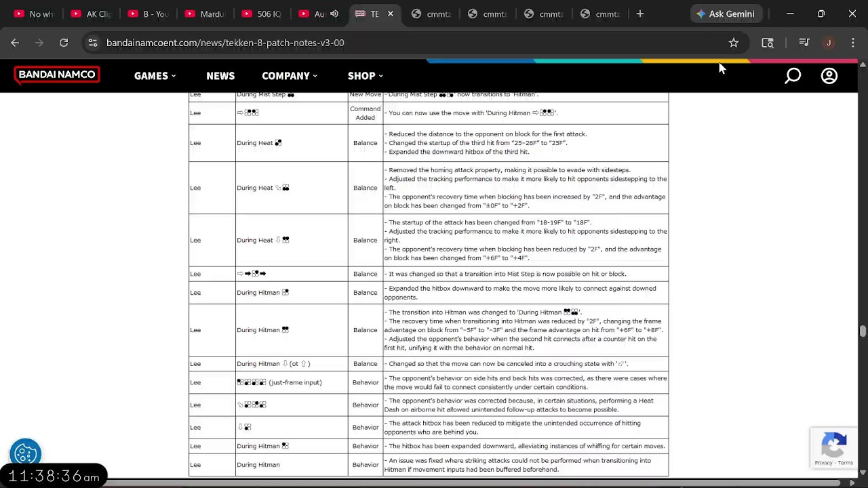This screenshot has height=488, width=868.
Task: Open the NEWS menu item
Action: (220, 76)
